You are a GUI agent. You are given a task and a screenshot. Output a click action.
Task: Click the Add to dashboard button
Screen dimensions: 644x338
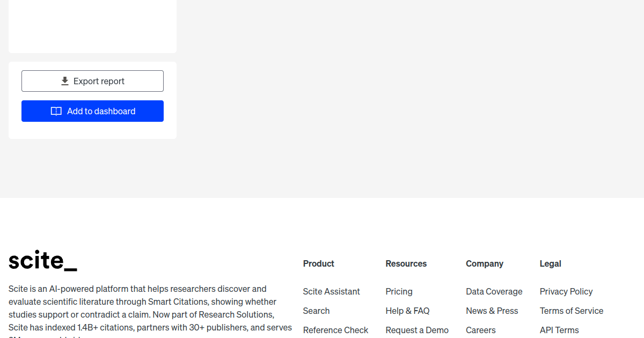pos(92,111)
